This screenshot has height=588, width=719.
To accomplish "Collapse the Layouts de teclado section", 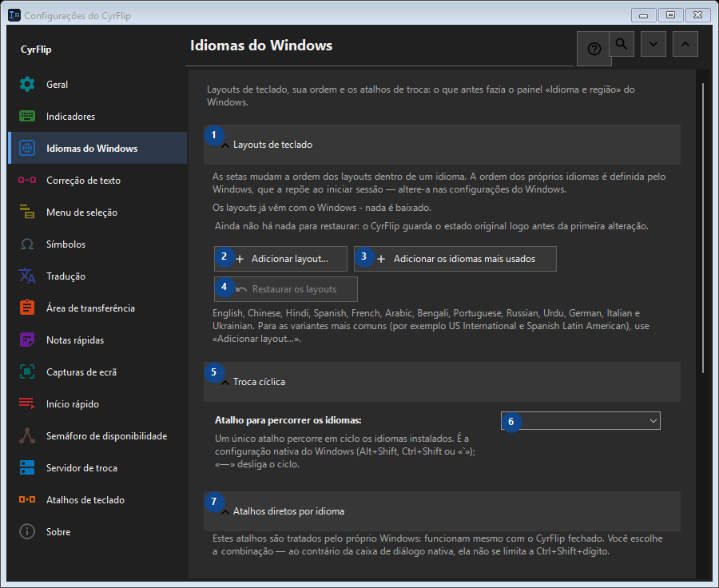I will [x=442, y=145].
